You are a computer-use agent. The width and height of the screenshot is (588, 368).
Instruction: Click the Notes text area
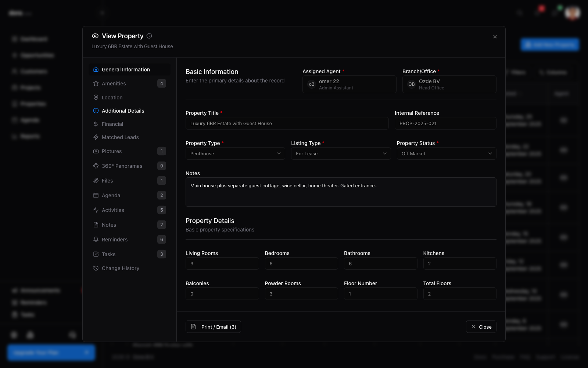click(341, 192)
